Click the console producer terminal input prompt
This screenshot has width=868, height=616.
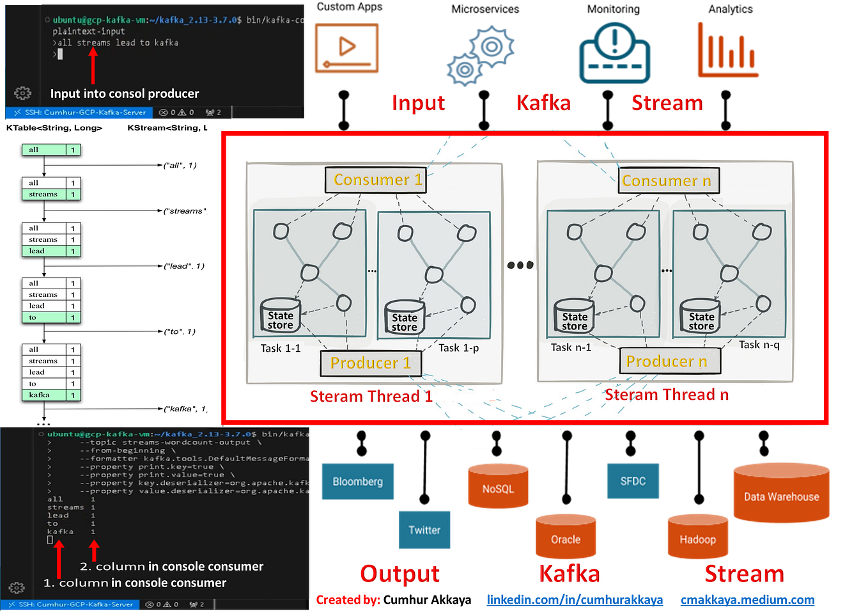[59, 54]
